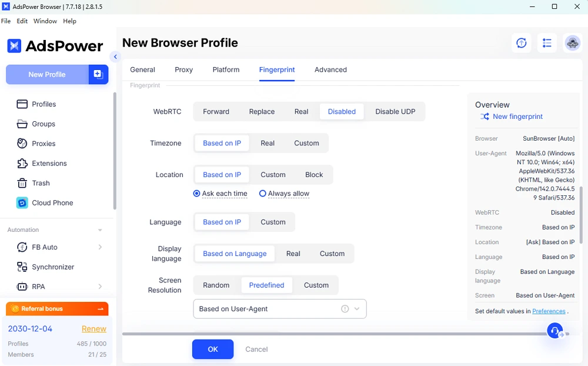The width and height of the screenshot is (588, 366).
Task: Click the sync/update icon at top right
Action: tap(521, 43)
